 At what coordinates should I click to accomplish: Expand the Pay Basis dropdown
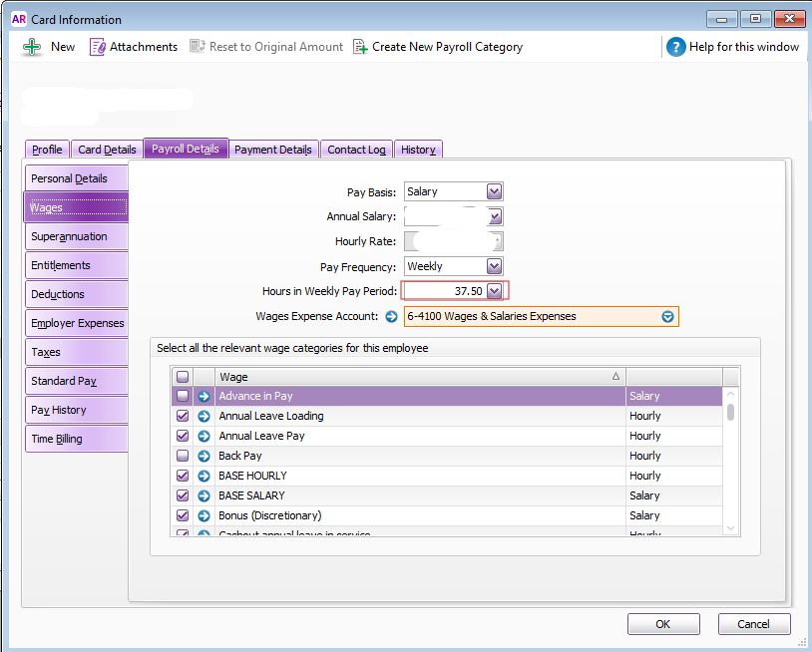pyautogui.click(x=494, y=191)
